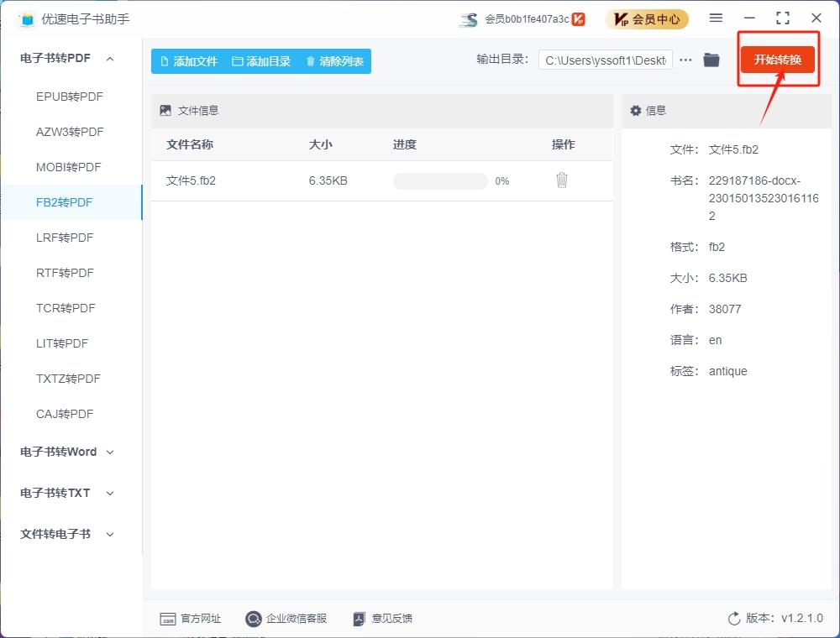The image size is (840, 638).
Task: Select TXTZ转PDF in sidebar
Action: 68,379
